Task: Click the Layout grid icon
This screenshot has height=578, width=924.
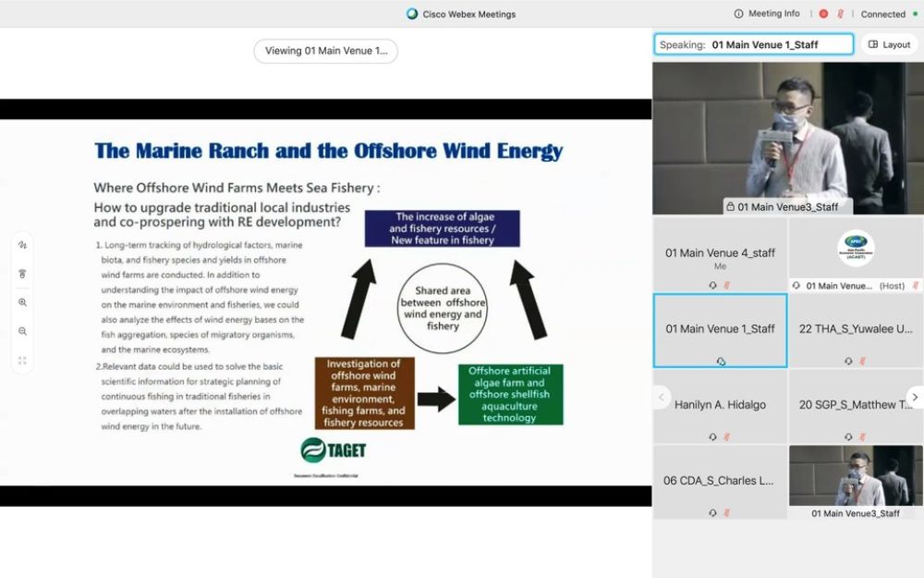Action: (873, 44)
